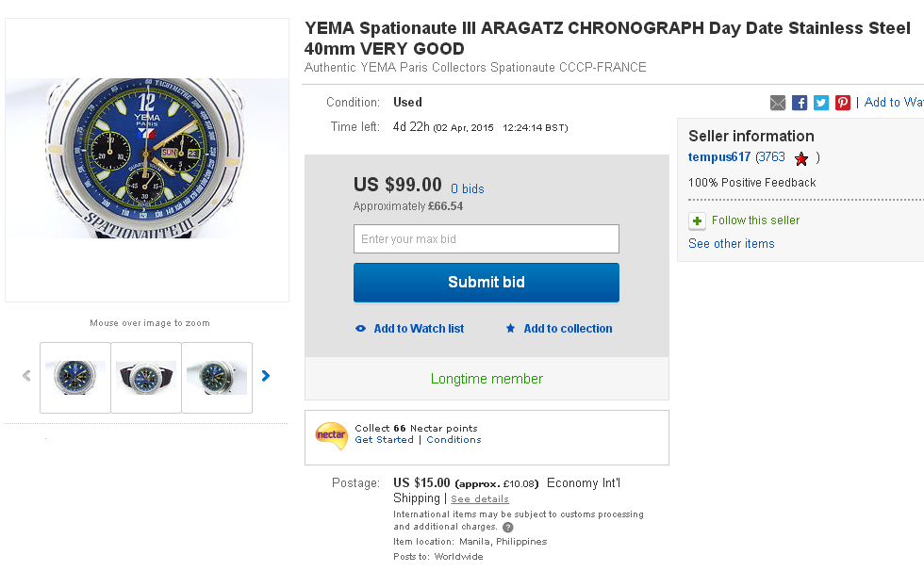Open See other items link
This screenshot has height=571, width=924.
point(731,244)
